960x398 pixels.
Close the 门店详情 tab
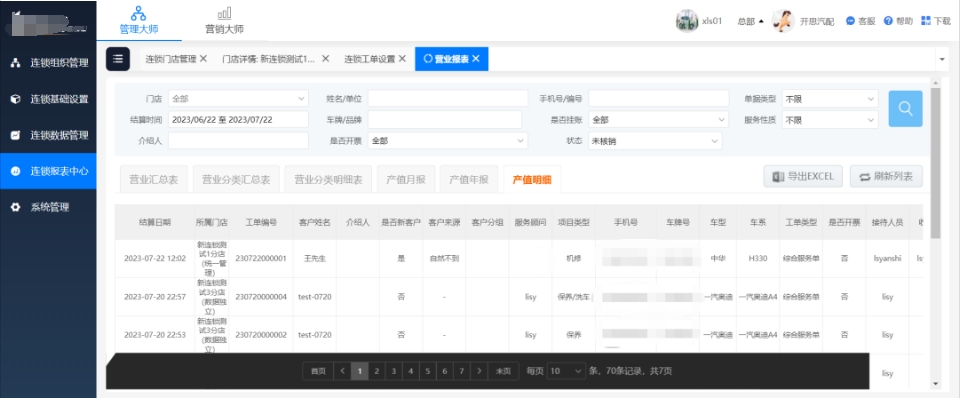326,59
